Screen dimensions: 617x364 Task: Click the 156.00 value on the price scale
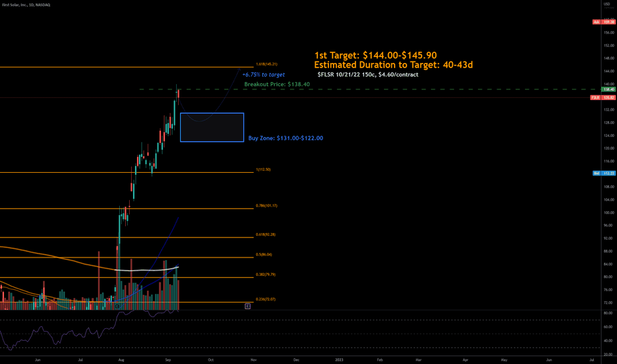pyautogui.click(x=609, y=32)
